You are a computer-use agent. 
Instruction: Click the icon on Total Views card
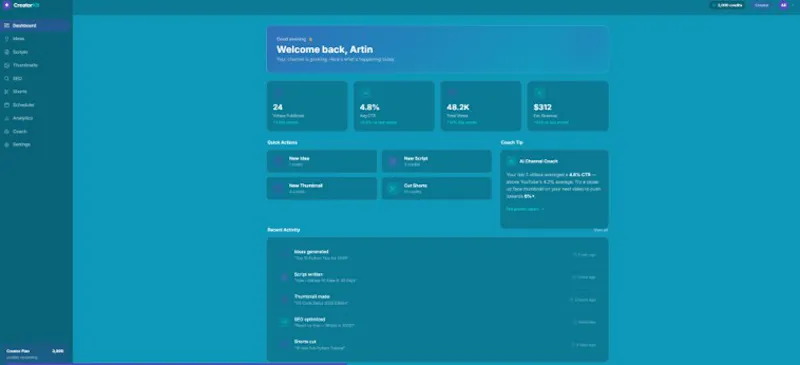(x=452, y=93)
